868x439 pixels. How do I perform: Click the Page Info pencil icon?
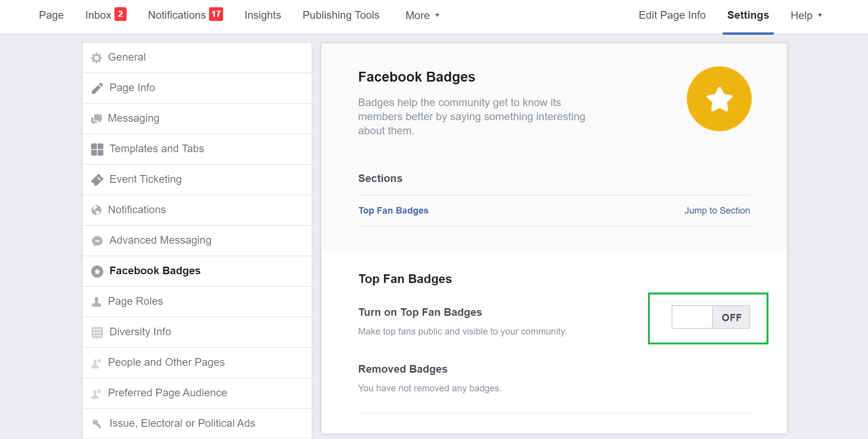pos(97,88)
